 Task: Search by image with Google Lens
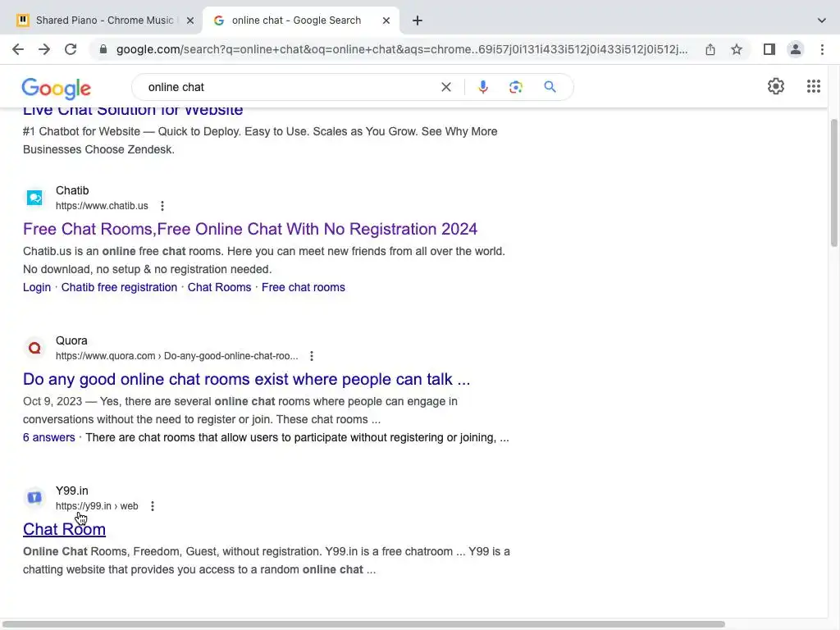pyautogui.click(x=515, y=87)
